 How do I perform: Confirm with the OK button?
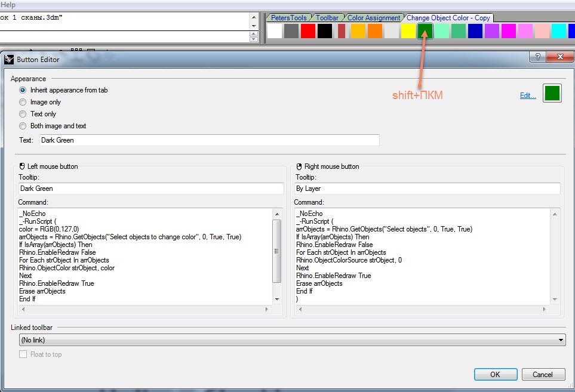pos(496,375)
